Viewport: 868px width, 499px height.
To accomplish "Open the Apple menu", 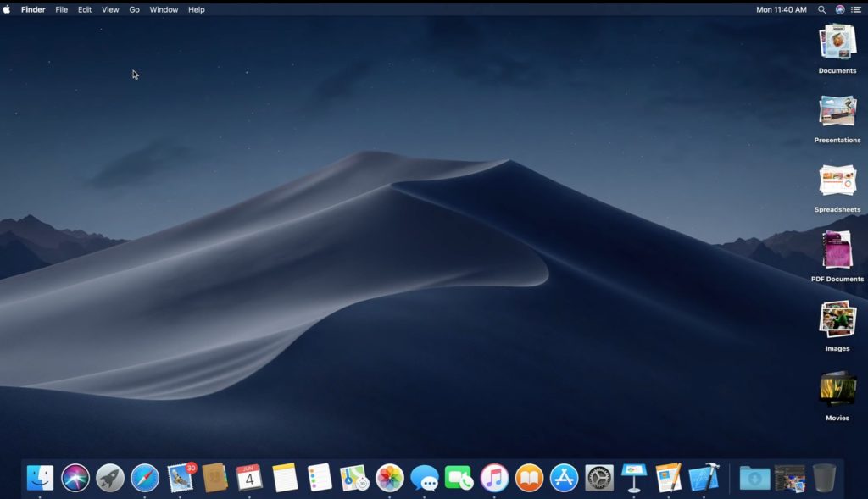I will [x=8, y=9].
